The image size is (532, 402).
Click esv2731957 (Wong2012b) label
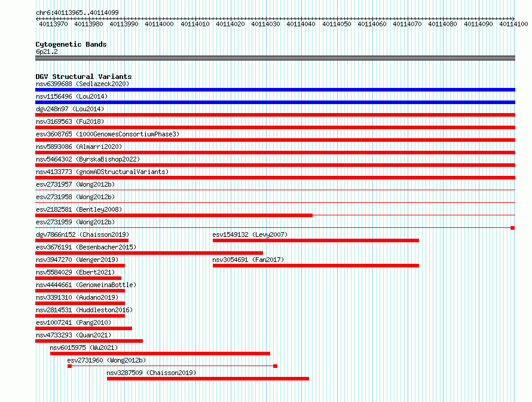click(75, 184)
